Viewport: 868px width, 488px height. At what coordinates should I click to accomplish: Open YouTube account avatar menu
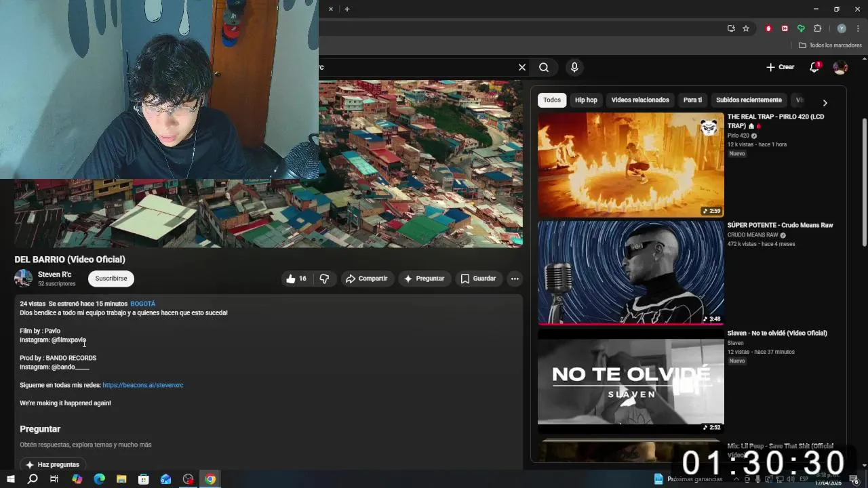[x=840, y=67]
